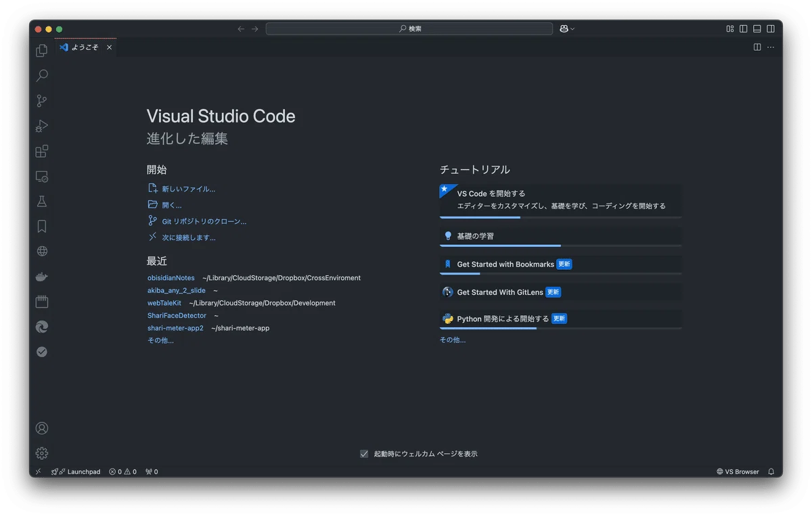Open the Docker view
Image resolution: width=812 pixels, height=516 pixels.
tap(42, 276)
